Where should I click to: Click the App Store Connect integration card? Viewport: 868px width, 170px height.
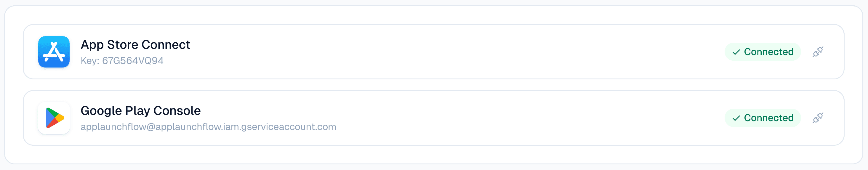(x=434, y=52)
